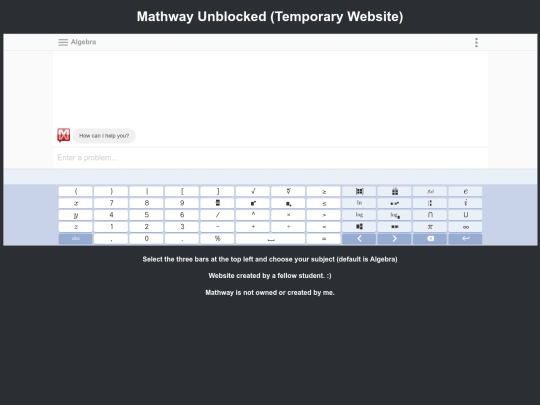Click the red Mathway logo avatar
The image size is (540, 405).
point(64,135)
